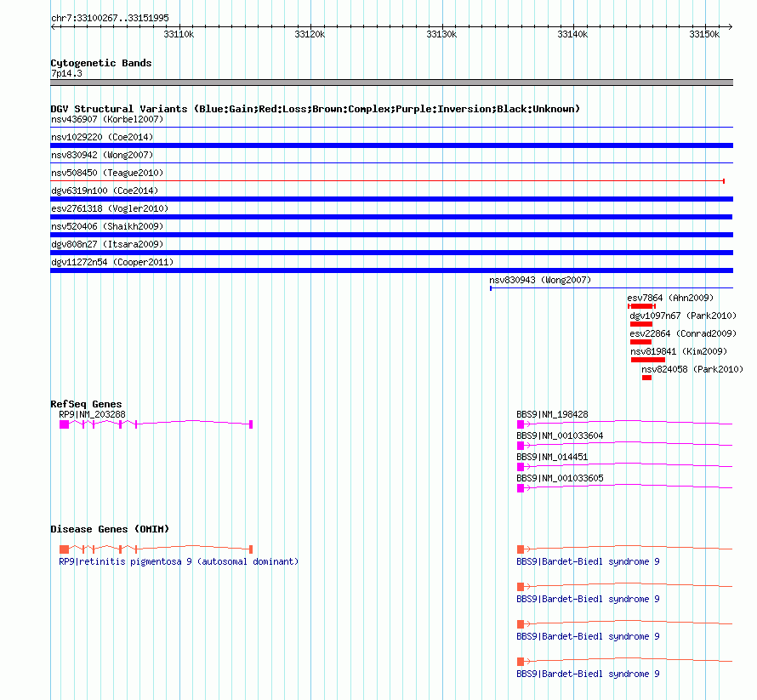The image size is (757, 700).
Task: Open the first BBS9 Bardet-Biedl syndrome 9 link
Action: tap(588, 561)
